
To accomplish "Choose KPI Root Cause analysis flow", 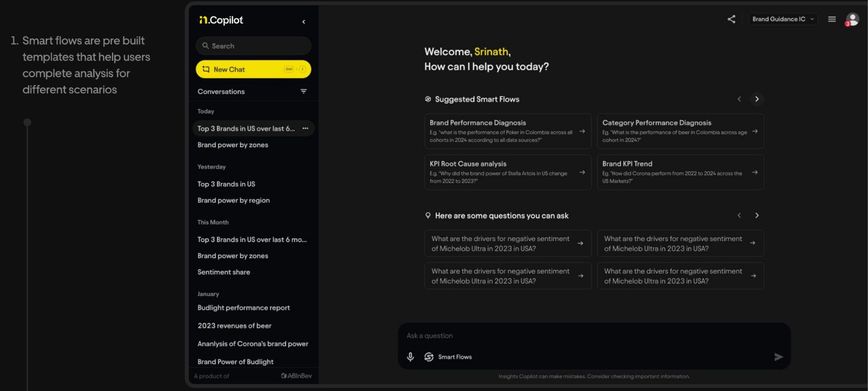I will coord(508,172).
